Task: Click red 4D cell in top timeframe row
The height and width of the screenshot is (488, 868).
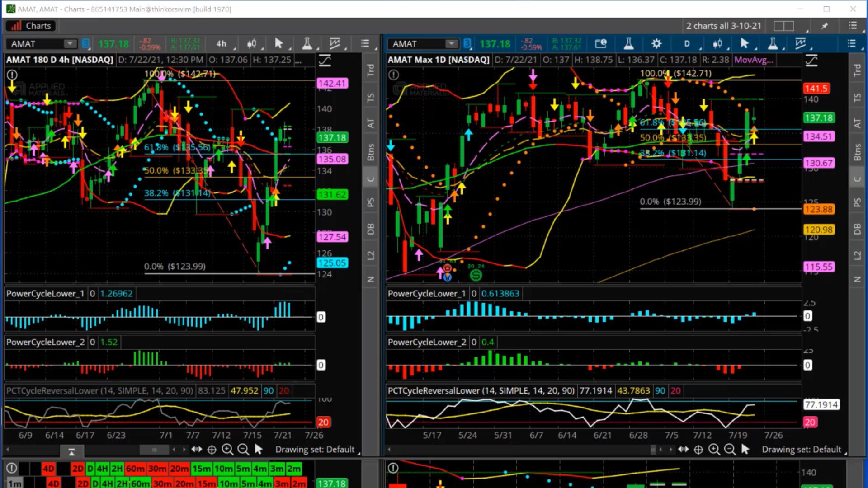Action: 49,469
